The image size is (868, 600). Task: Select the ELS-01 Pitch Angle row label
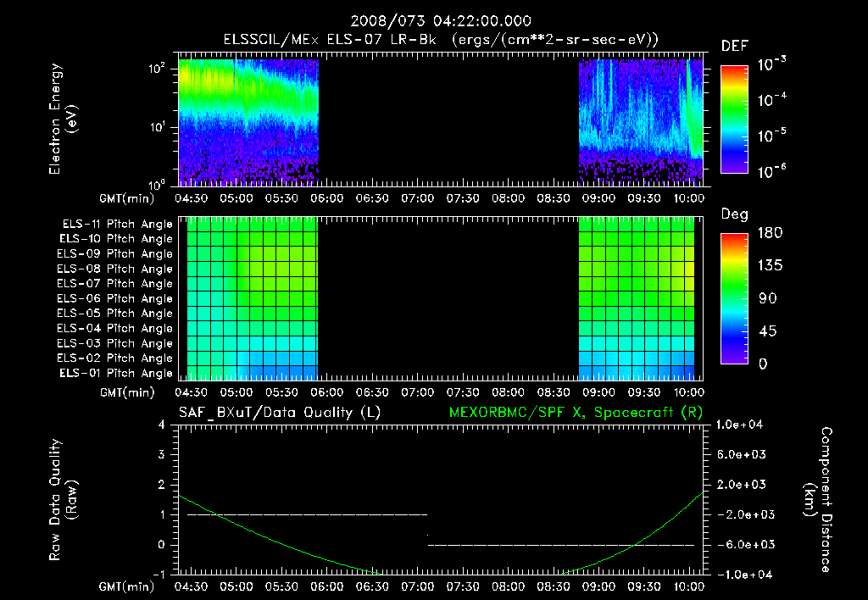pyautogui.click(x=116, y=373)
